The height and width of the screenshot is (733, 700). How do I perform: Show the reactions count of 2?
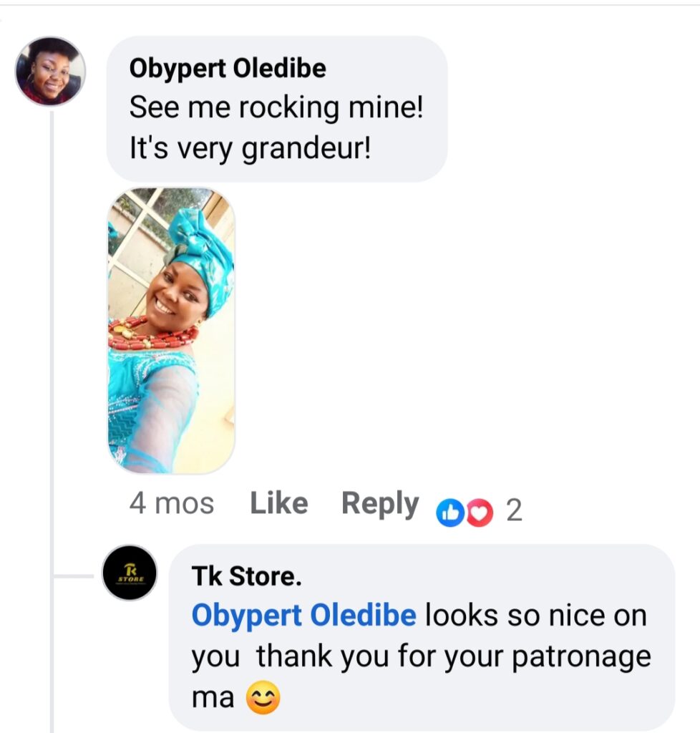(x=514, y=511)
